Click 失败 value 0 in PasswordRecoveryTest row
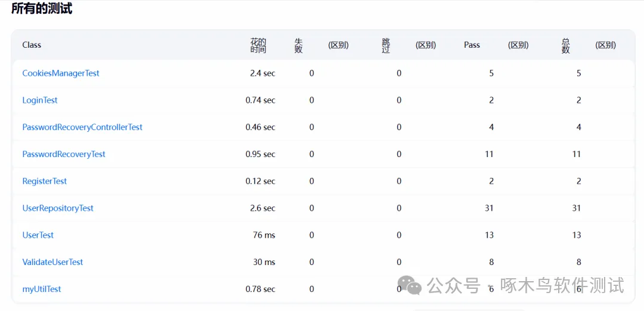644x311 pixels. tap(312, 154)
